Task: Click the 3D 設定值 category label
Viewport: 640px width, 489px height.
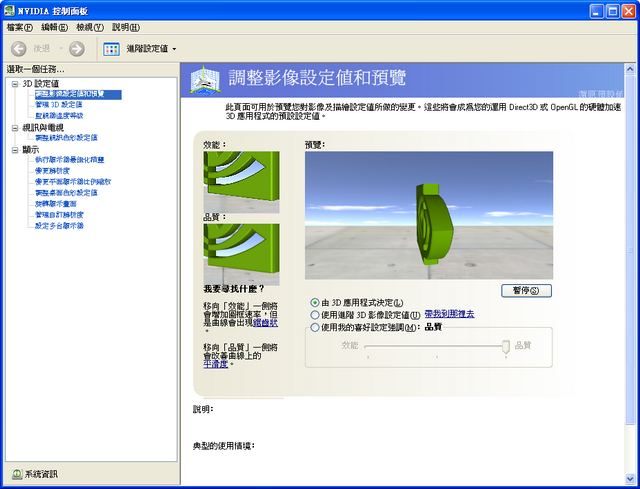Action: 41,84
